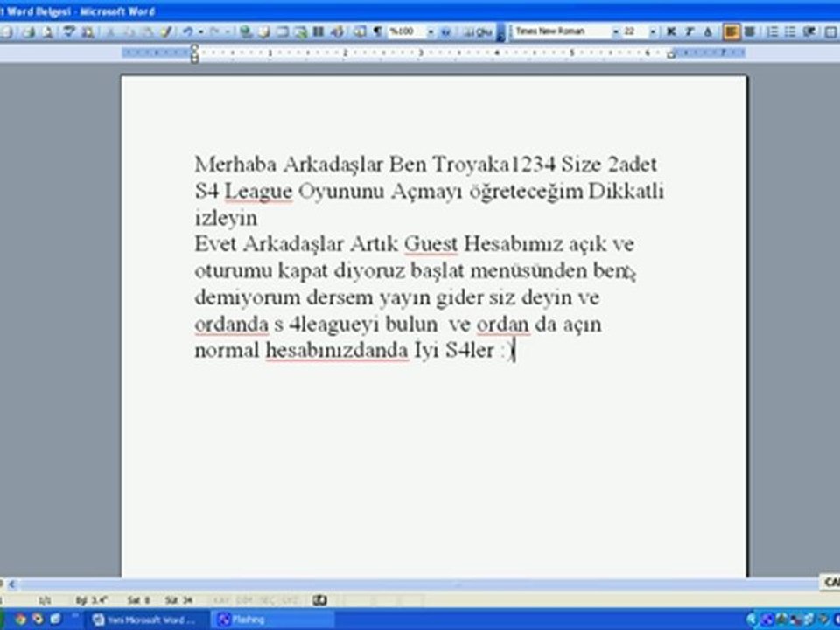Toggle the Document Map icon
Screen dimensions: 840x630
tap(360, 32)
